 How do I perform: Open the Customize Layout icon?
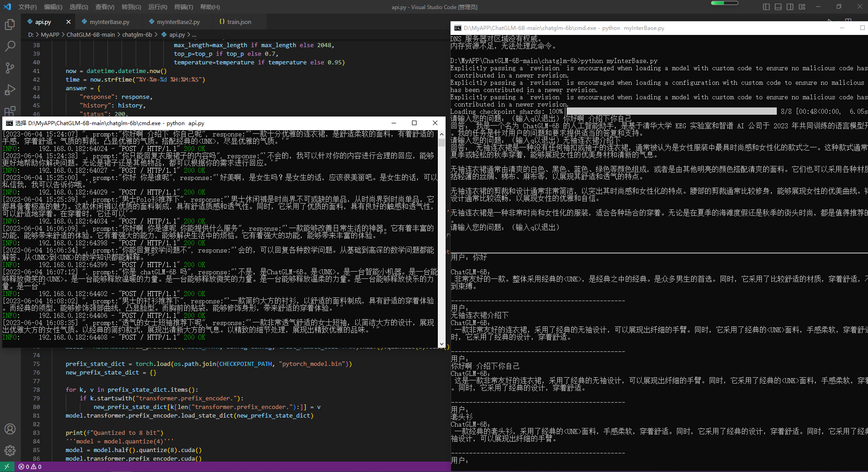pos(802,7)
